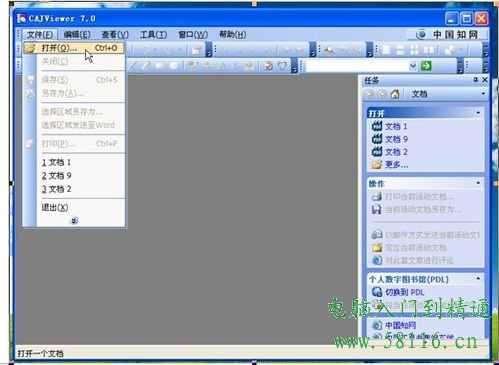The width and height of the screenshot is (499, 365).
Task: Expand the File menu with the bottom chevron
Action: 74,221
